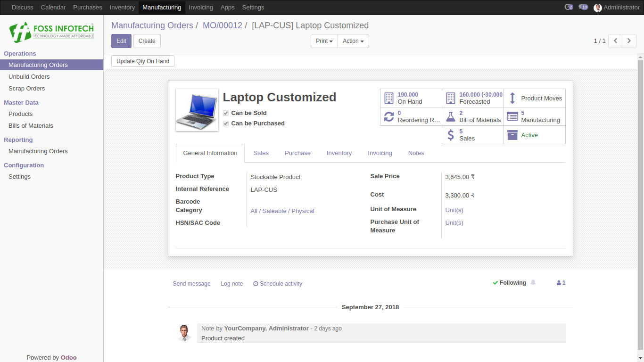The height and width of the screenshot is (362, 644).
Task: Open Product Moves arrows icon
Action: [x=512, y=99]
